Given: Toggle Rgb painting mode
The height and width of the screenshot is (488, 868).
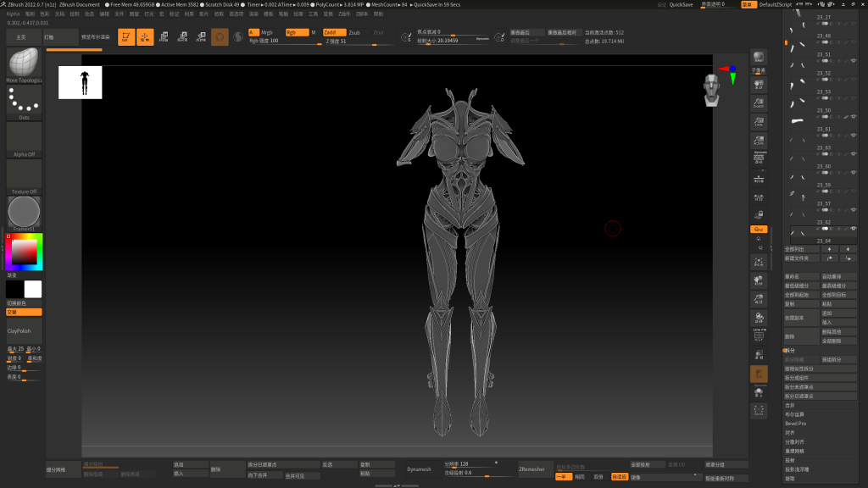Looking at the screenshot, I should (x=297, y=32).
